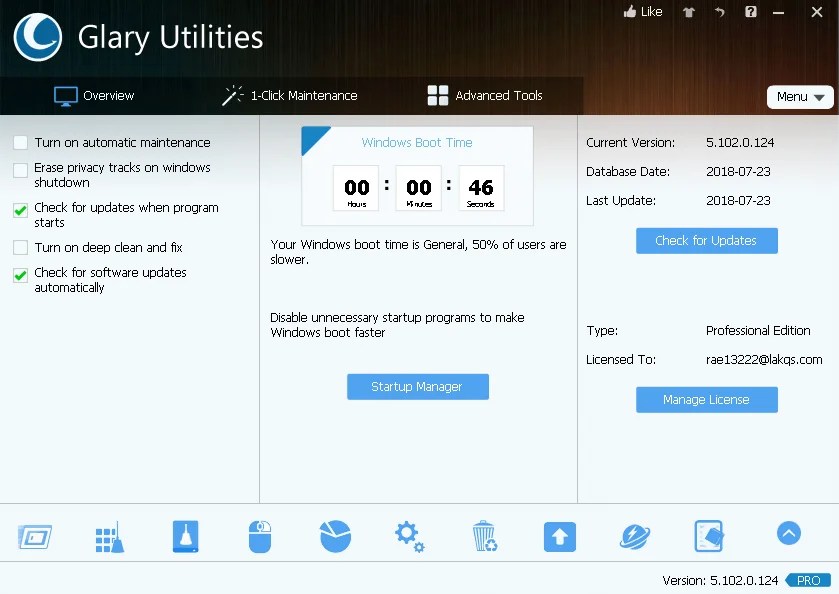Click the Check for Updates button
Screen dimensions: 839x594
pyautogui.click(x=706, y=241)
